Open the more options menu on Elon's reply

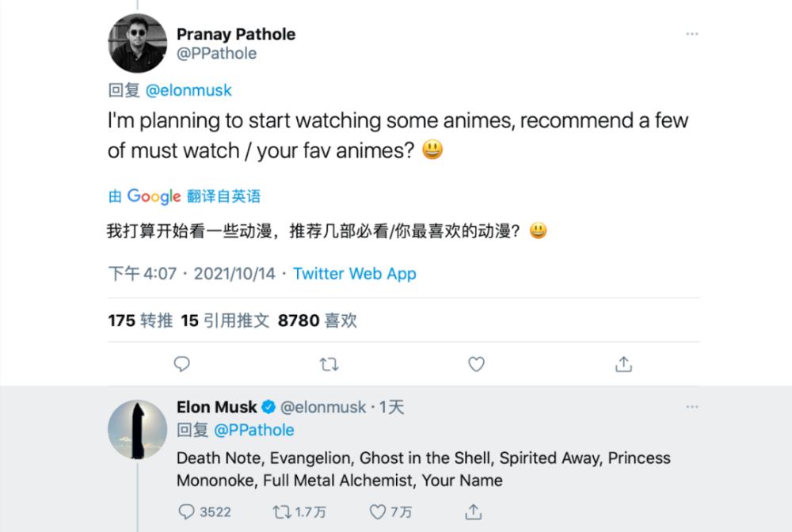[x=692, y=405]
